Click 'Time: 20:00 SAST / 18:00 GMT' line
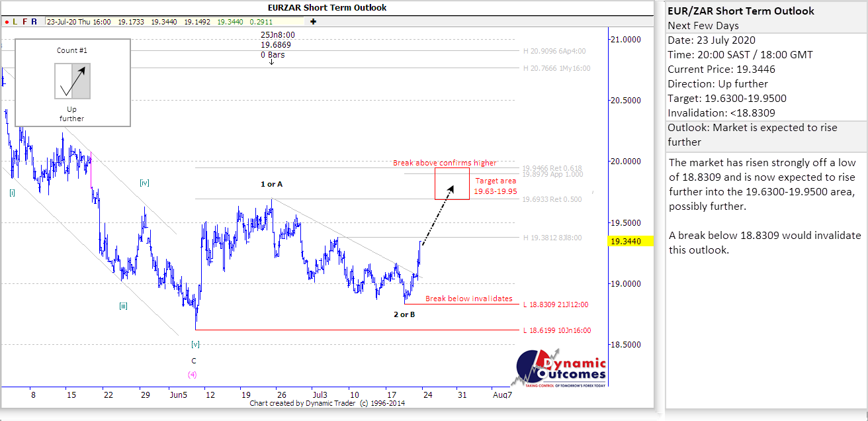 740,55
